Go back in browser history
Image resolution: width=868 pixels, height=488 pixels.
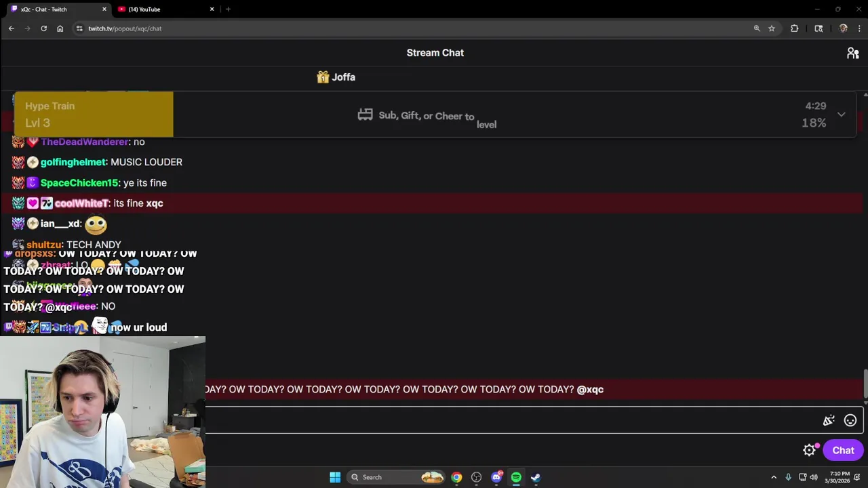coord(12,28)
